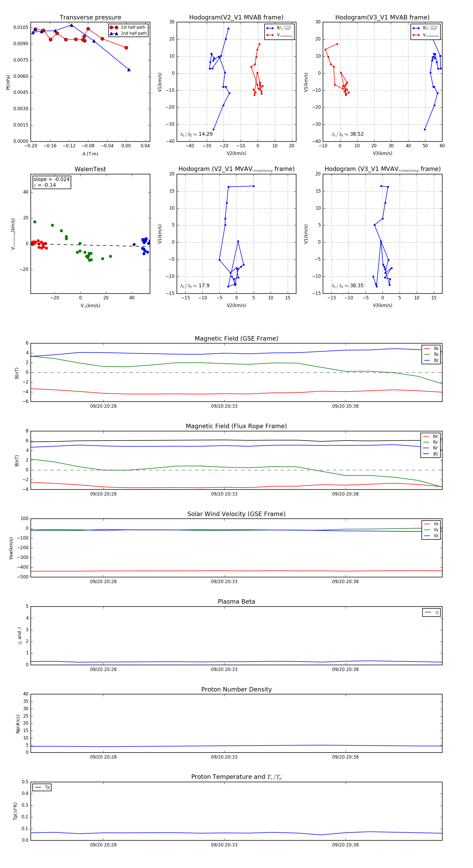473x868 pixels.
Task: Click the Hodogram (V2_V1 MVAV remaining frame) title
Action: pos(236,169)
